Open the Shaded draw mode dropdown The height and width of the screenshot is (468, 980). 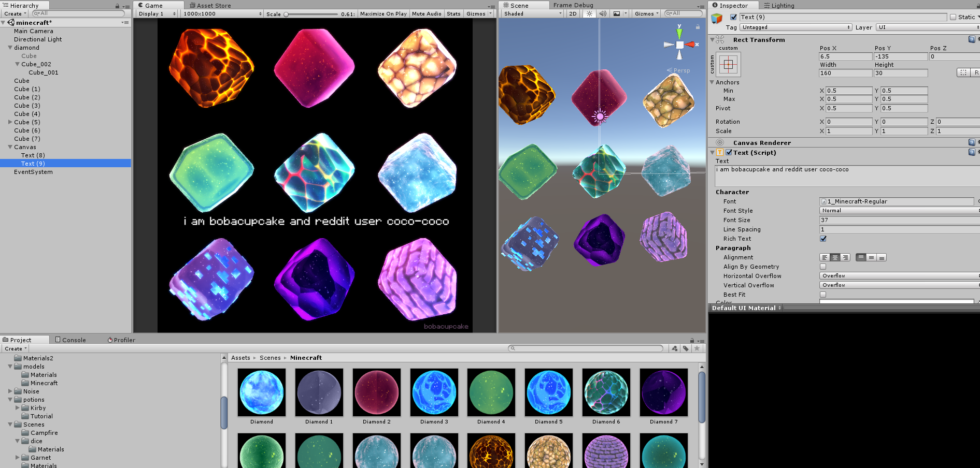point(532,14)
